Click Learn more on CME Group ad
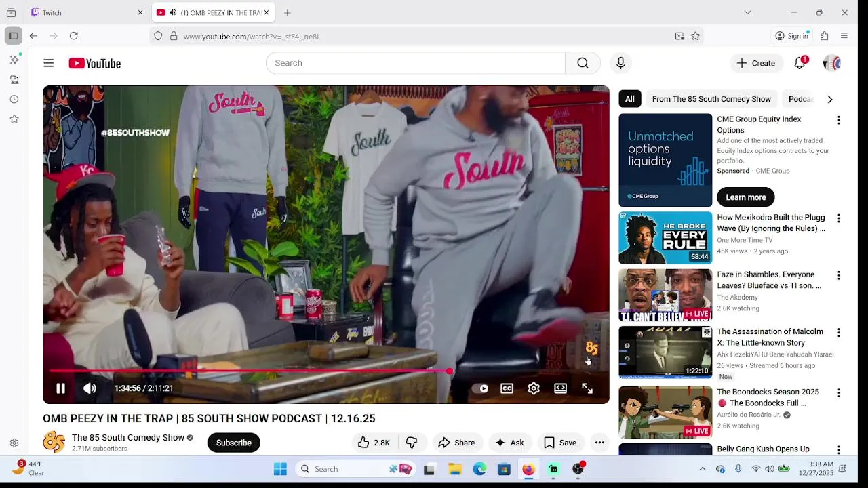This screenshot has width=868, height=488. coord(746,197)
